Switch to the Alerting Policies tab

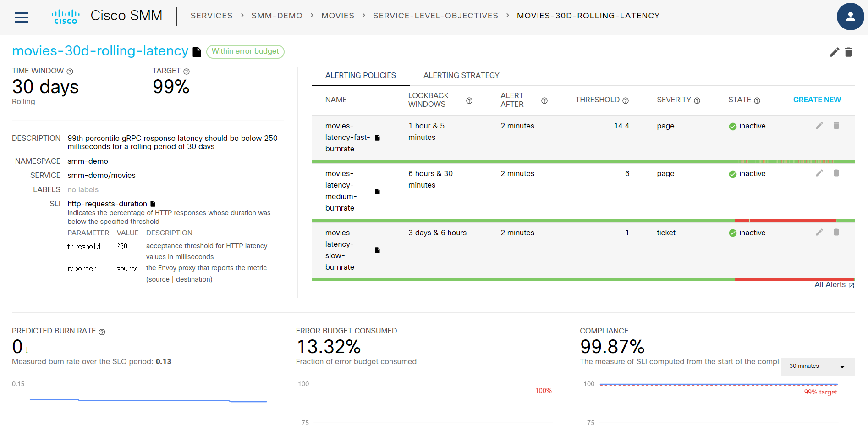pyautogui.click(x=361, y=75)
